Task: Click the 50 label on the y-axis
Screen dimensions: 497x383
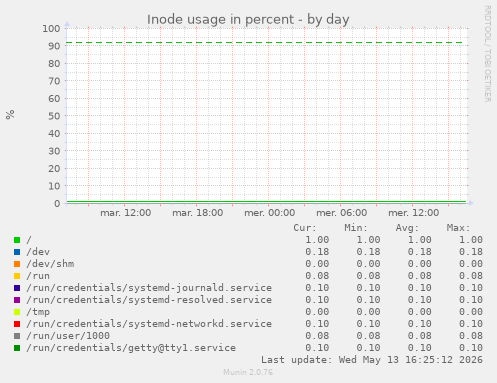Action: coord(54,116)
